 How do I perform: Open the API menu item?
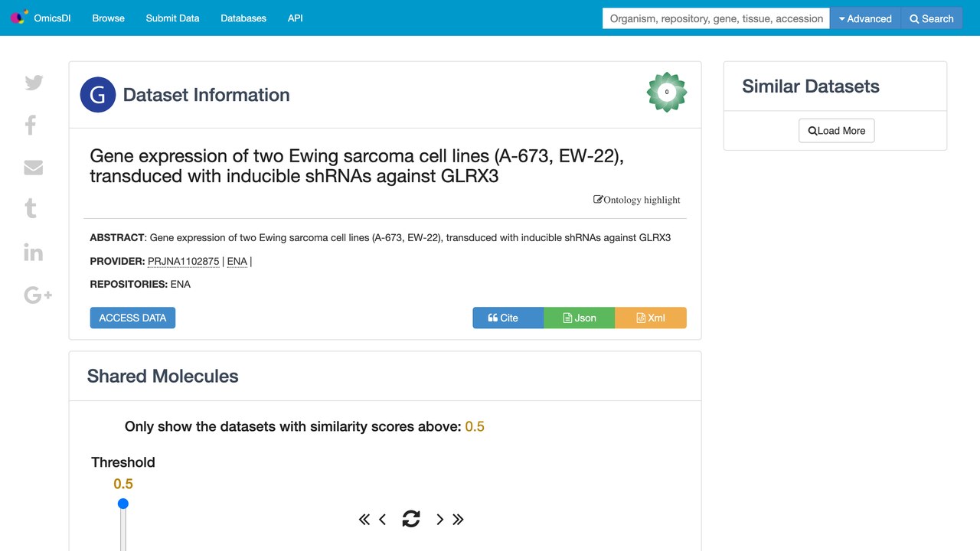point(296,18)
